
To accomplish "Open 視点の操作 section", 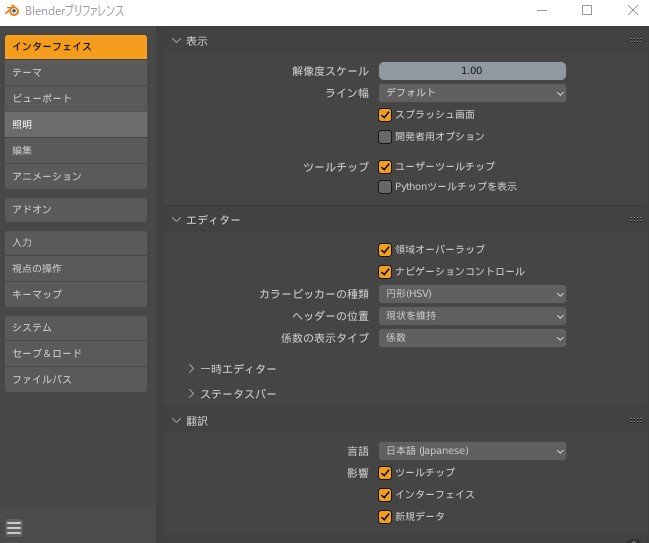I will coord(76,269).
